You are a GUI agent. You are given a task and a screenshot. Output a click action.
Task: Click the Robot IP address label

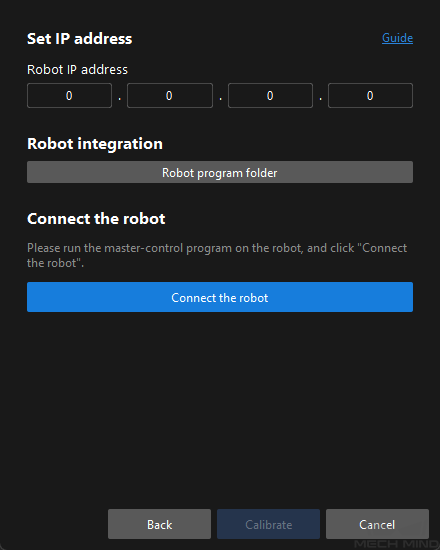pos(78,69)
